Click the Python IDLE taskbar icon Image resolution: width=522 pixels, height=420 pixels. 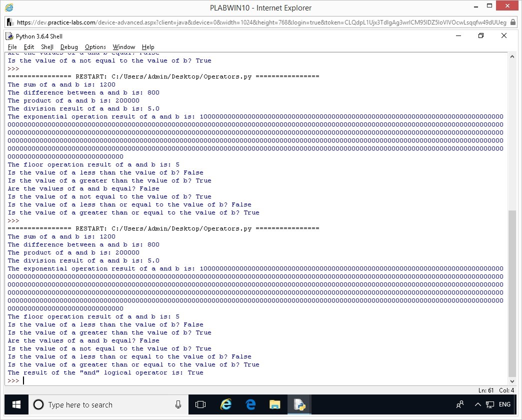tap(299, 404)
